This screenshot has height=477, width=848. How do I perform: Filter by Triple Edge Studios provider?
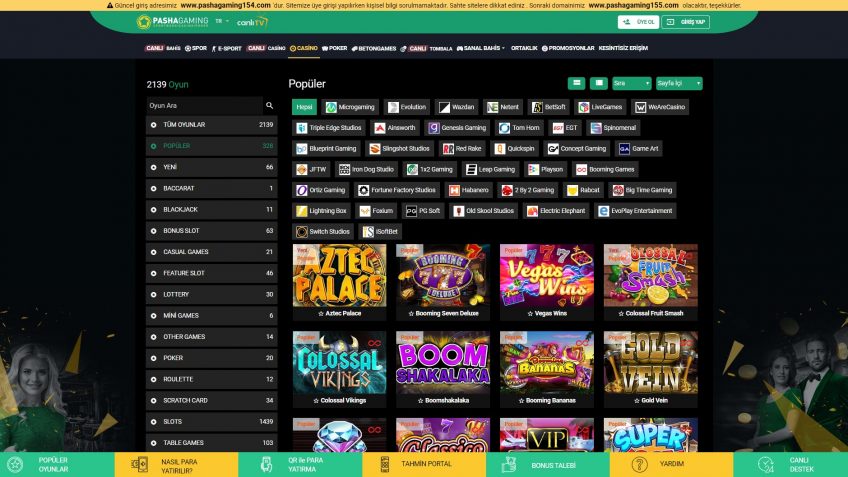coord(329,128)
